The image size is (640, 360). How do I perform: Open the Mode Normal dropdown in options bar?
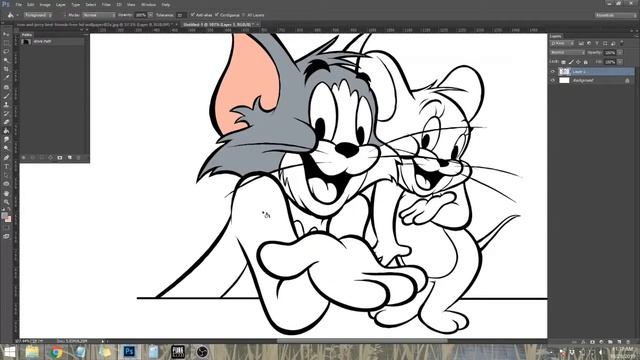(99, 15)
